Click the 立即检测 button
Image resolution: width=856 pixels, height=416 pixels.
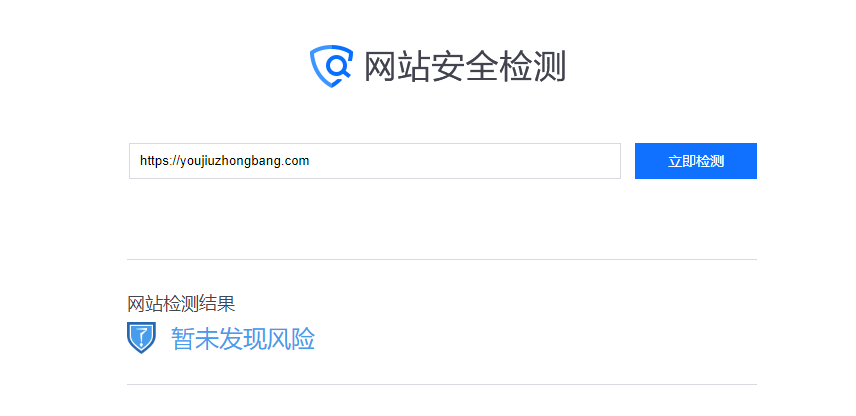696,161
